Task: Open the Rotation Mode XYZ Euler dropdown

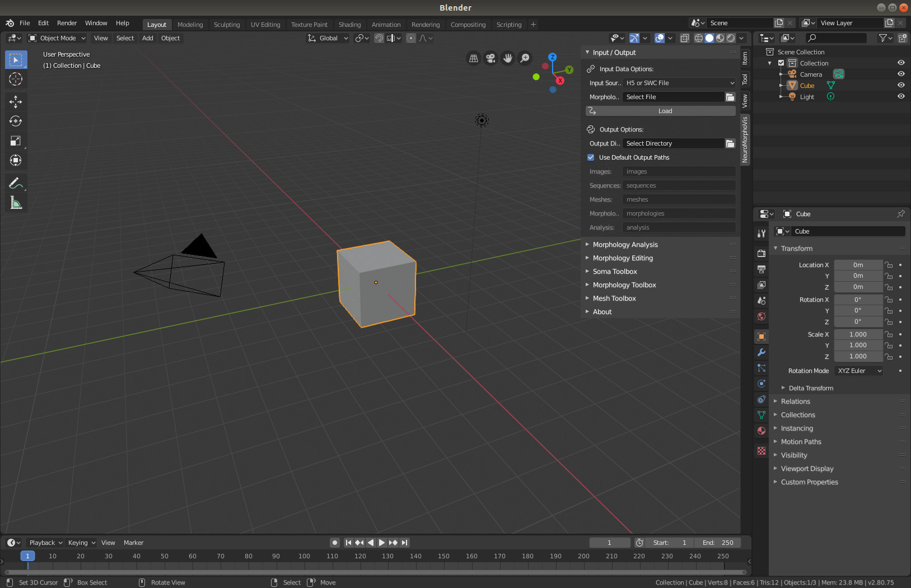Action: (859, 371)
